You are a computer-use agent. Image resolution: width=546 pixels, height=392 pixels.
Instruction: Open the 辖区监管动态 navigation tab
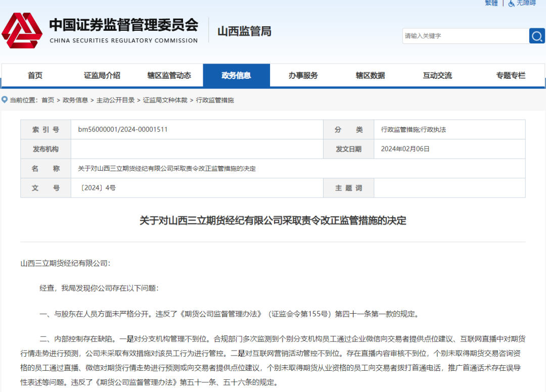pyautogui.click(x=169, y=75)
